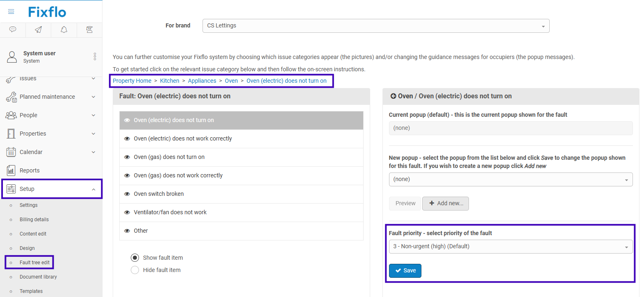Screen dimensions: 644x297
Task: Expand the People menu chevron
Action: pyautogui.click(x=93, y=115)
